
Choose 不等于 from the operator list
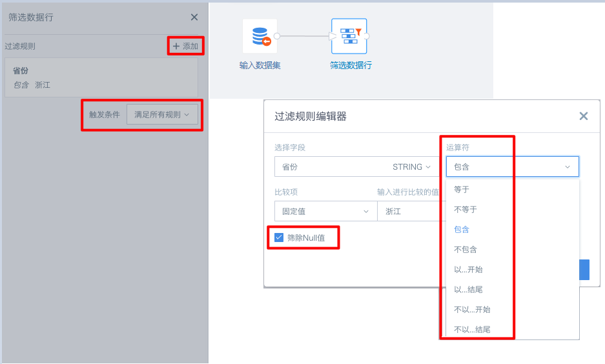tap(466, 210)
